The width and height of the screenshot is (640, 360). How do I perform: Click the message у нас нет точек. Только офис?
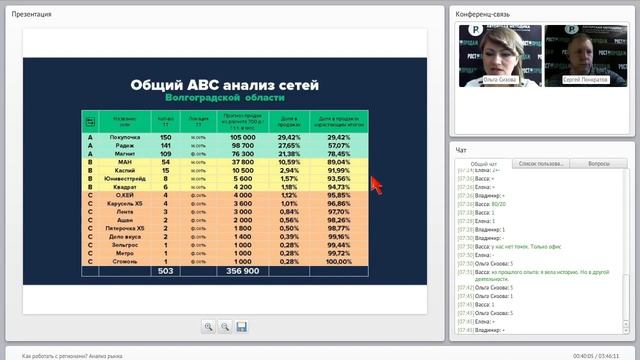click(526, 247)
